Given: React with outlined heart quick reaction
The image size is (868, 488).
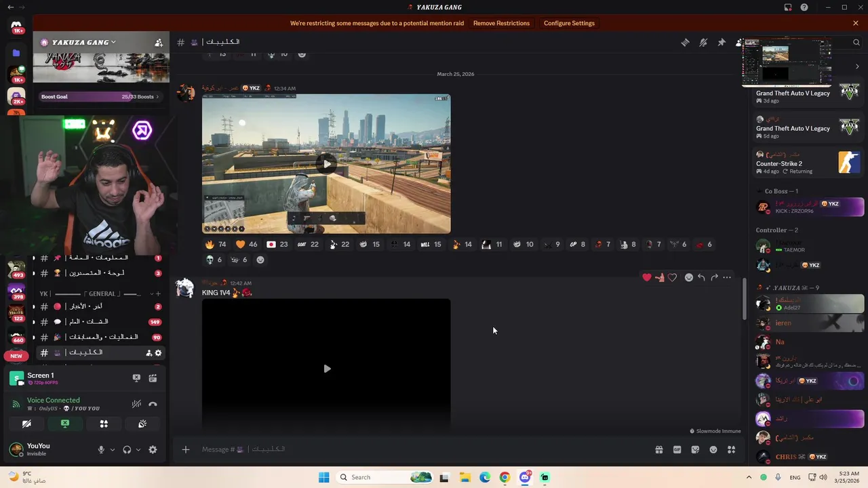Looking at the screenshot, I should (672, 277).
